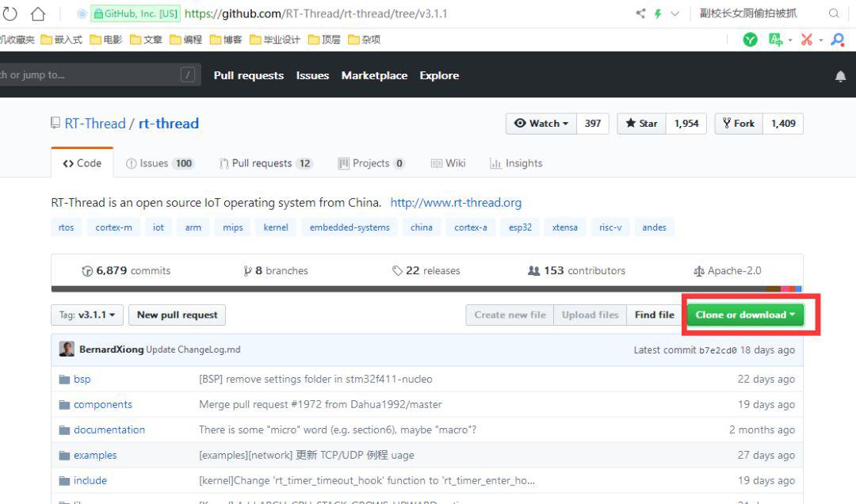View the 8 branches
Viewport: 856px width, 504px height.
[x=276, y=271]
